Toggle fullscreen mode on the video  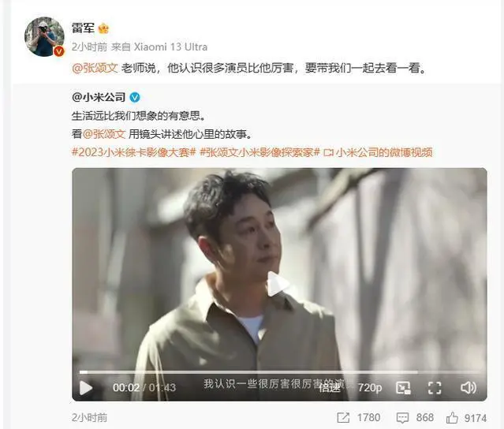tap(435, 387)
